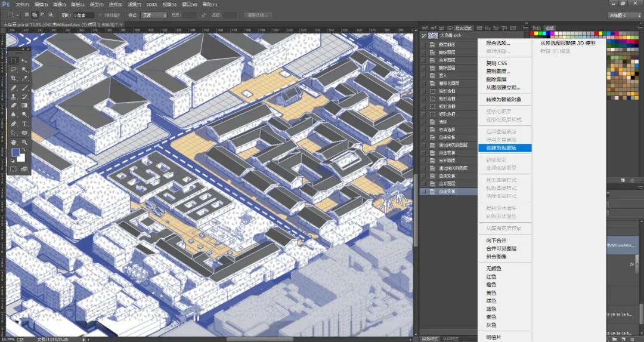
Task: Toggle Quick Mask mode icon
Action: coord(13,169)
